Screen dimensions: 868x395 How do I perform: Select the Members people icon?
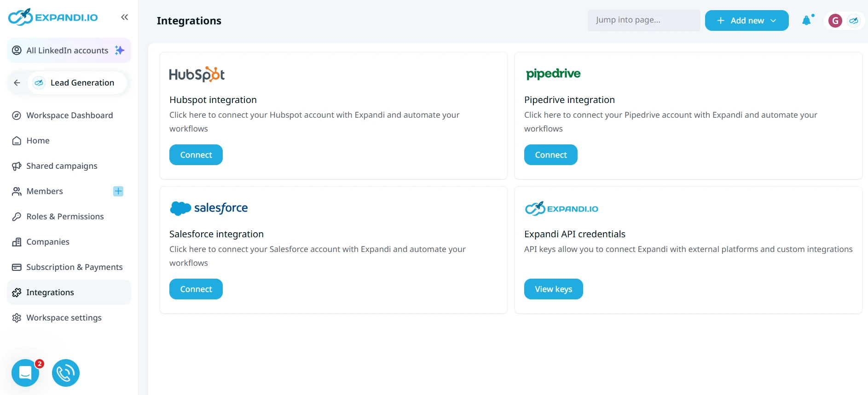pos(17,191)
